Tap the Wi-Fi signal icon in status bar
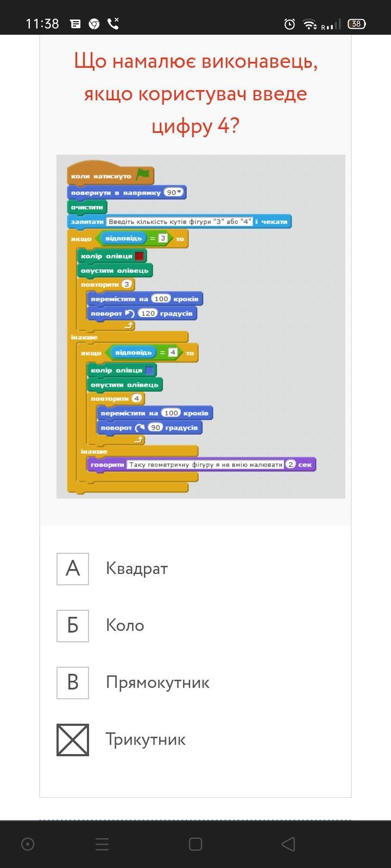This screenshot has height=868, width=391. [310, 24]
